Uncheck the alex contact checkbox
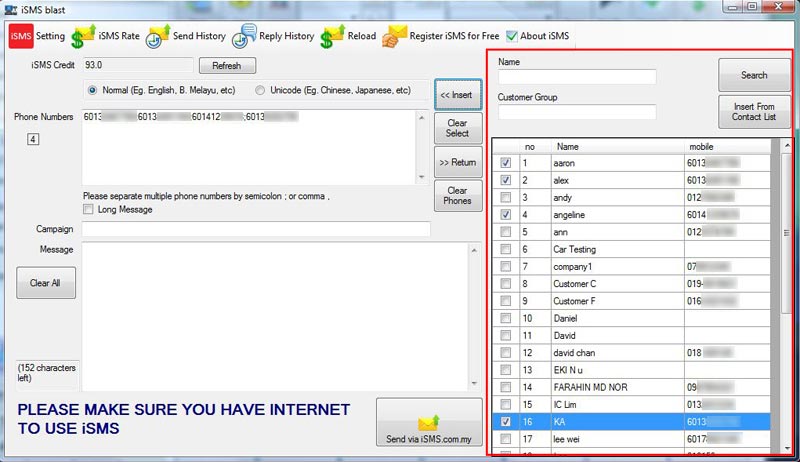Image resolution: width=800 pixels, height=462 pixels. pyautogui.click(x=506, y=180)
